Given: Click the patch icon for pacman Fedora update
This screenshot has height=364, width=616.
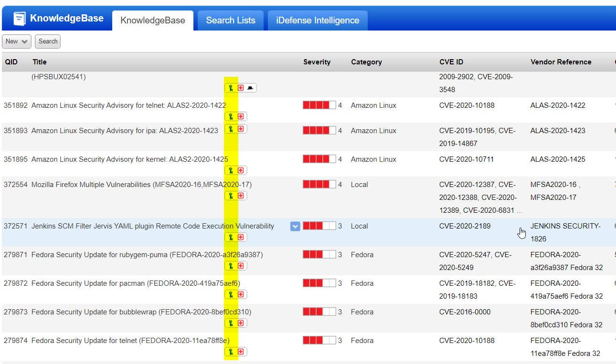Looking at the screenshot, I should pyautogui.click(x=241, y=294).
